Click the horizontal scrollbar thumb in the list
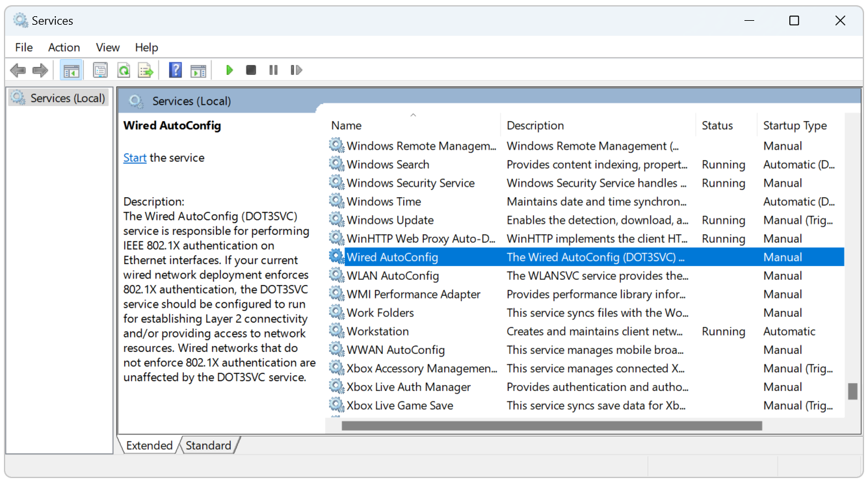 click(551, 426)
